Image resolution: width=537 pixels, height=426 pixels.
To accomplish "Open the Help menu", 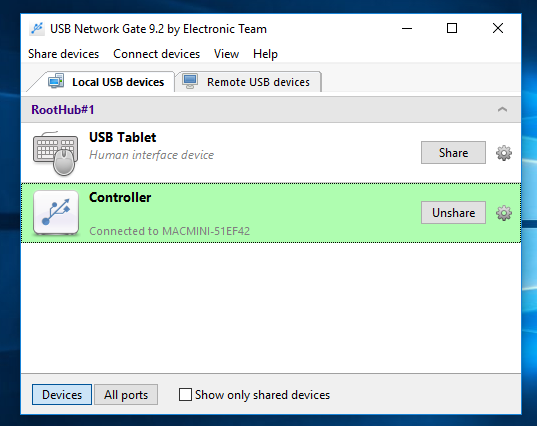I will click(265, 54).
